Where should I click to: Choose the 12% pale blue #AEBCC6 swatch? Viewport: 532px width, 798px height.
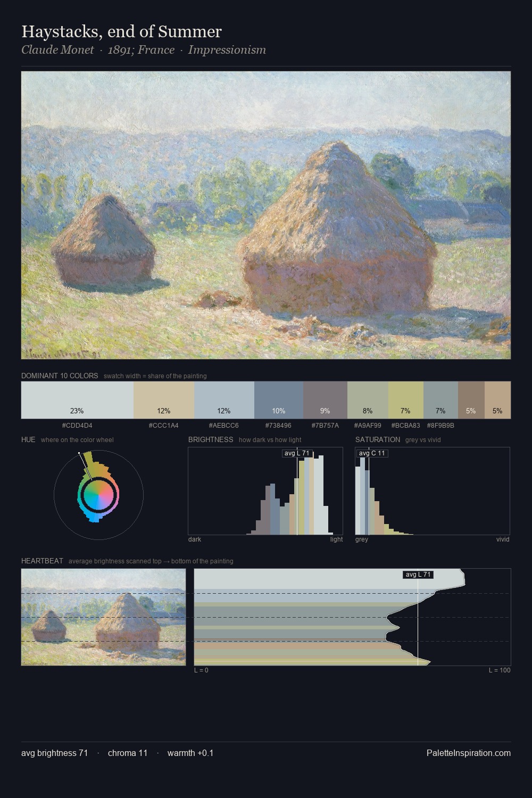point(224,400)
